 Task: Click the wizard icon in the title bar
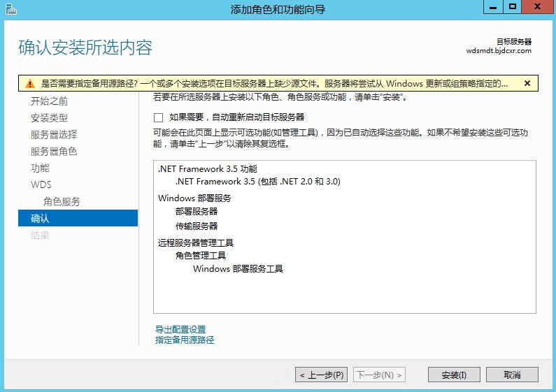tap(11, 9)
